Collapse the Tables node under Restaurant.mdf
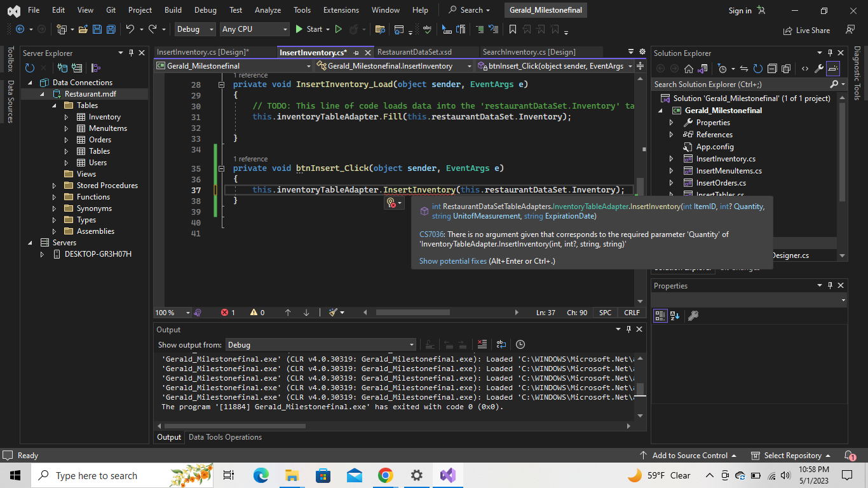 pyautogui.click(x=55, y=105)
